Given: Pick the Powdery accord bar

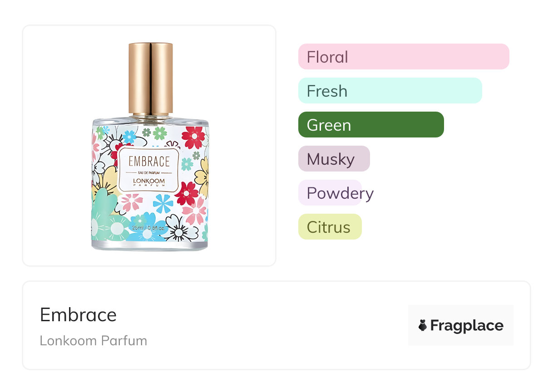Looking at the screenshot, I should 330,193.
